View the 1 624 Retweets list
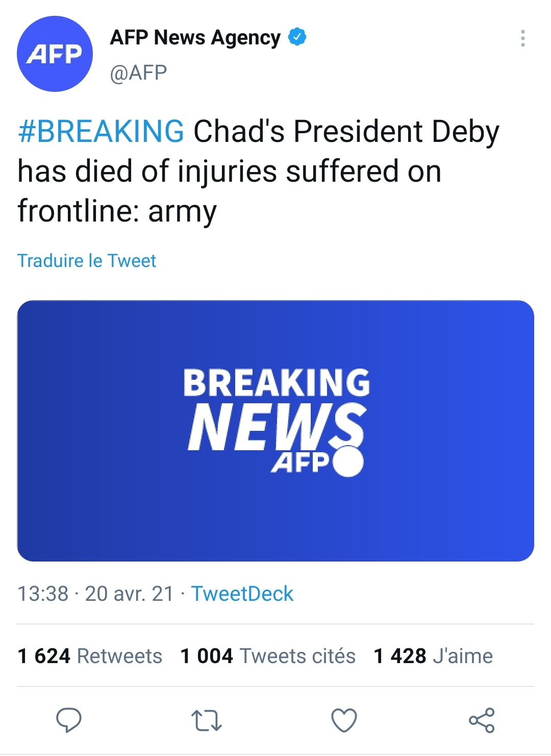Viewport: 551px width, 756px height. coord(90,656)
